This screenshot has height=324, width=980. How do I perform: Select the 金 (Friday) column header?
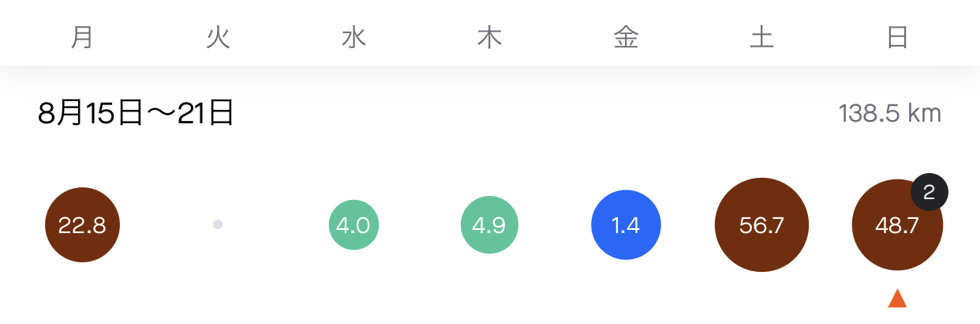[626, 37]
